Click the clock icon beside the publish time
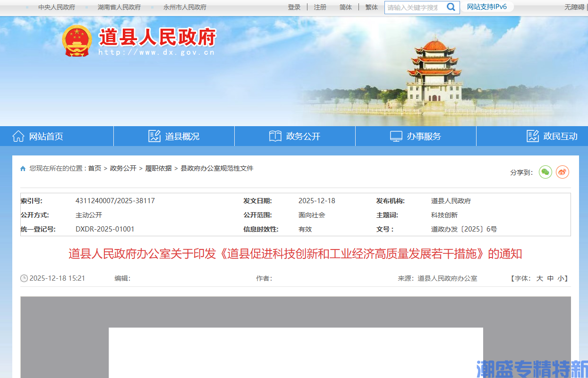Image resolution: width=588 pixels, height=378 pixels. [x=24, y=278]
